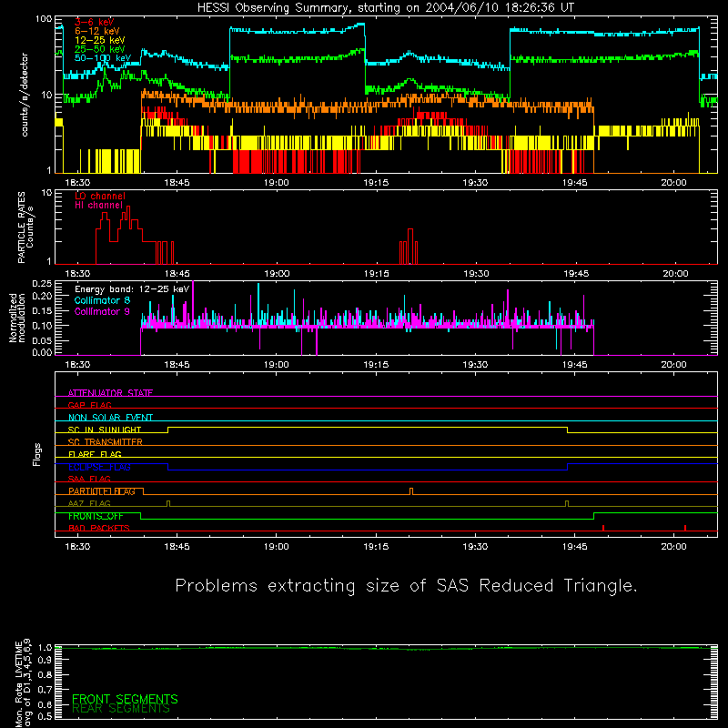The width and height of the screenshot is (728, 728).
Task: Select the 25-50 keV legend entry
Action: pos(99,49)
